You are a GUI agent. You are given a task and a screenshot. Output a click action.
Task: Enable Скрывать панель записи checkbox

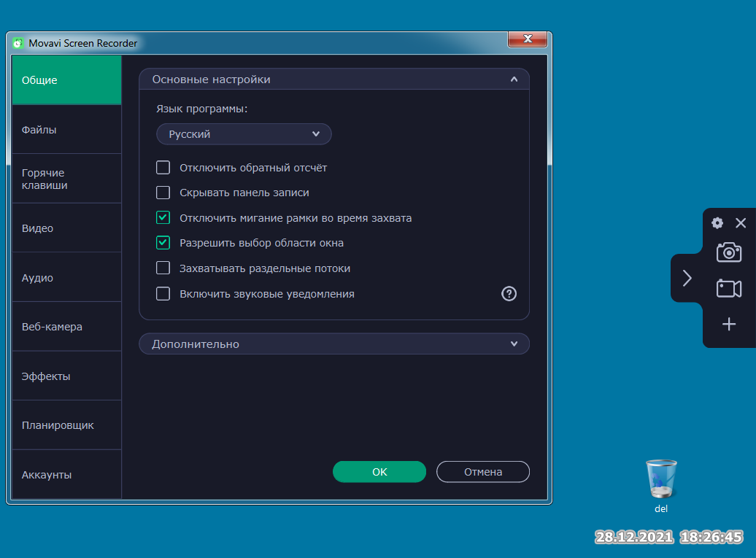click(163, 193)
